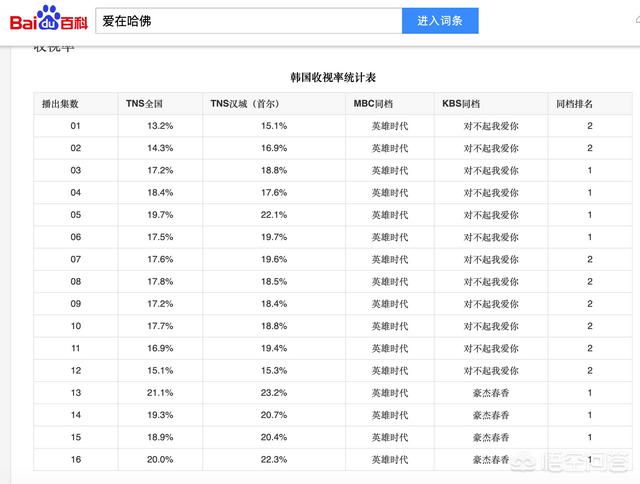Select the 19.4% rating cell

coord(274,348)
